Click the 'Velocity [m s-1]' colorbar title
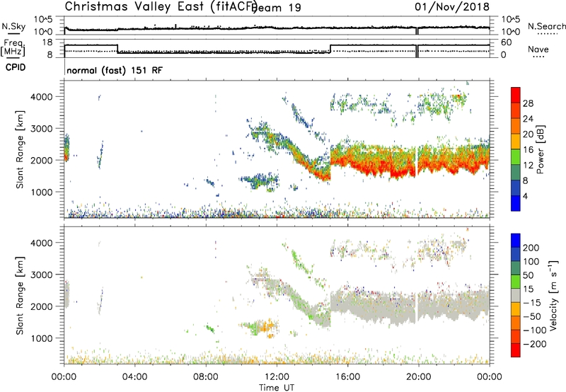566x392 pixels. point(553,295)
